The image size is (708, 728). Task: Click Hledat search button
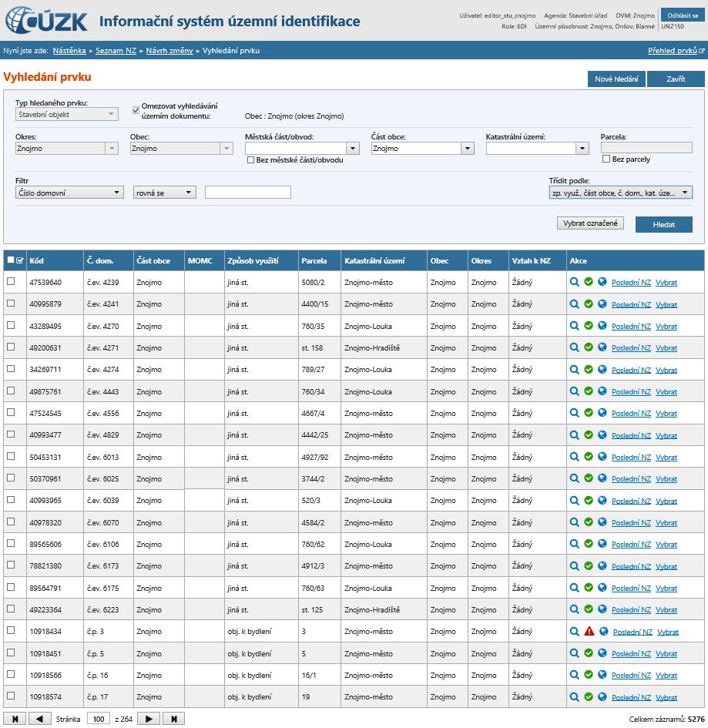point(664,224)
